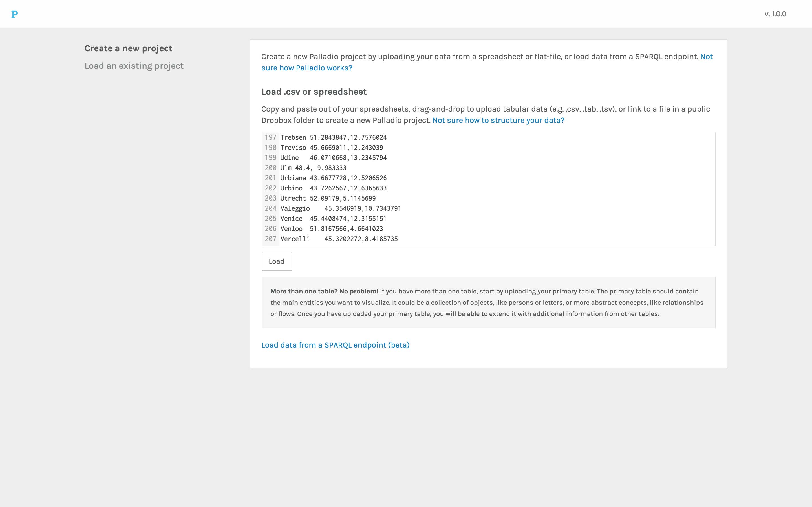This screenshot has width=812, height=507.
Task: Open Load data from a SPARQL endpoint link
Action: [335, 345]
